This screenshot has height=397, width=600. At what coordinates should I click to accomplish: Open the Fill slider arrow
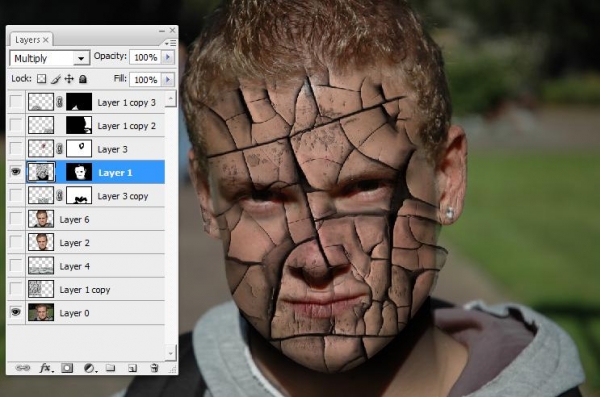click(168, 80)
